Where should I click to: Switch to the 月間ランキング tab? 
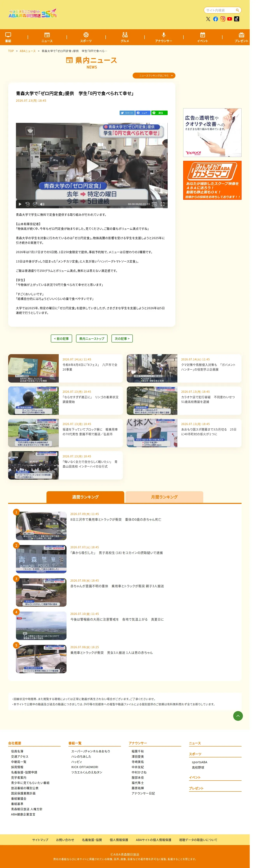164,497
